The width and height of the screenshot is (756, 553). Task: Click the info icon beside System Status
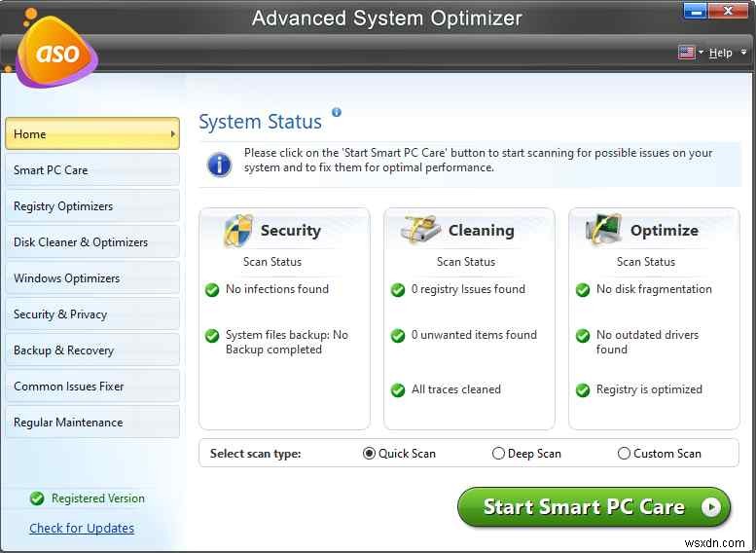point(336,112)
